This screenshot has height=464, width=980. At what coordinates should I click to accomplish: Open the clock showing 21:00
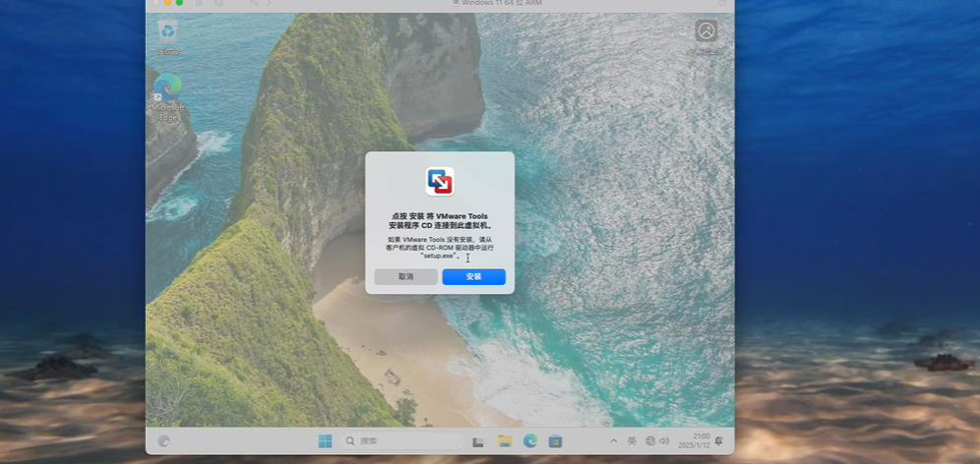point(695,440)
